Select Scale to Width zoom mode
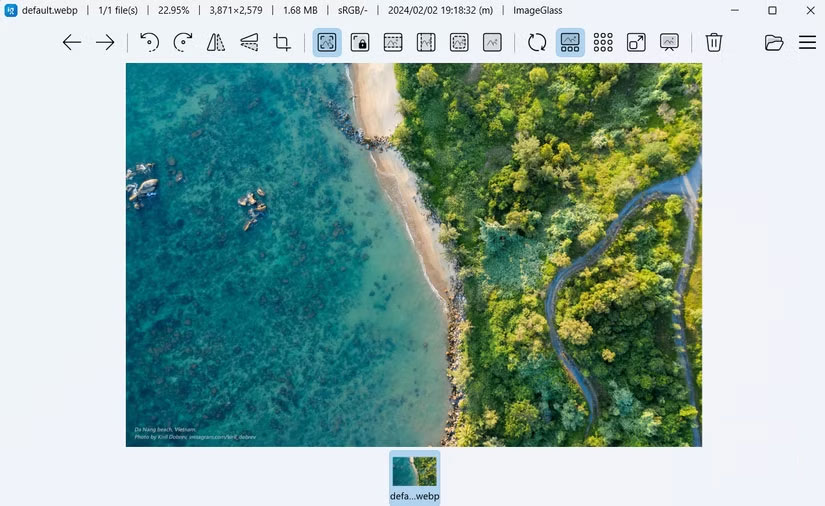 pyautogui.click(x=393, y=42)
